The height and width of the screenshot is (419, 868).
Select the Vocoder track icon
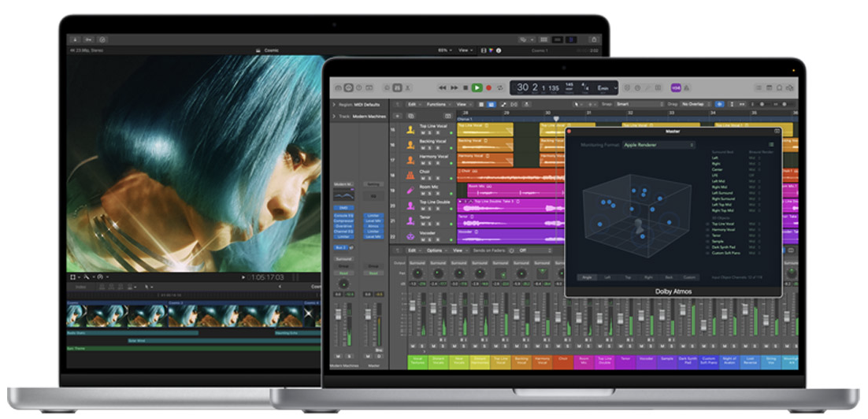pyautogui.click(x=410, y=235)
